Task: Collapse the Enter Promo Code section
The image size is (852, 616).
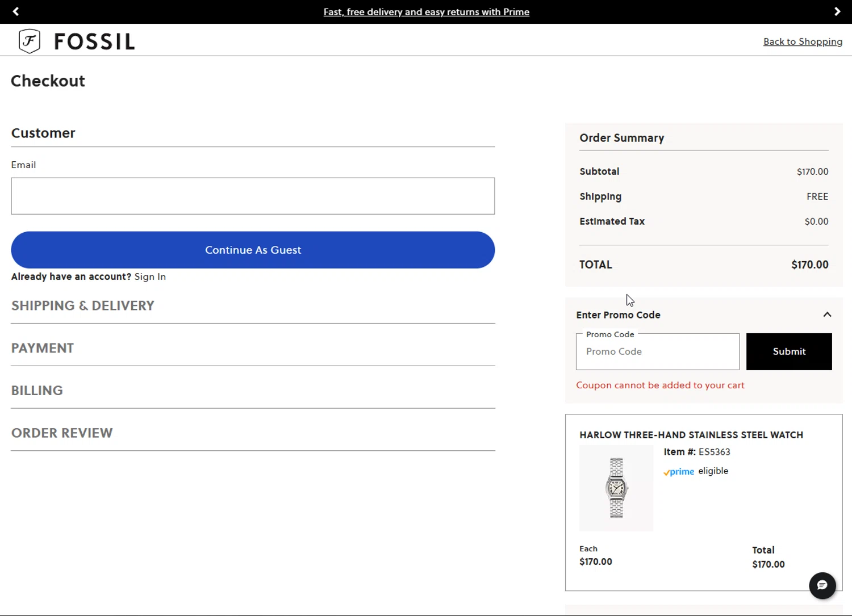Action: tap(827, 315)
